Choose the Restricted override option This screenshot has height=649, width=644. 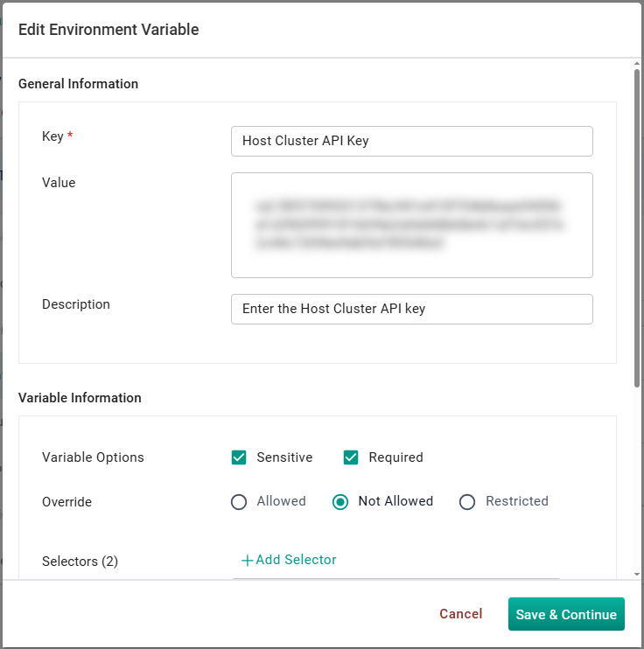[x=467, y=502]
